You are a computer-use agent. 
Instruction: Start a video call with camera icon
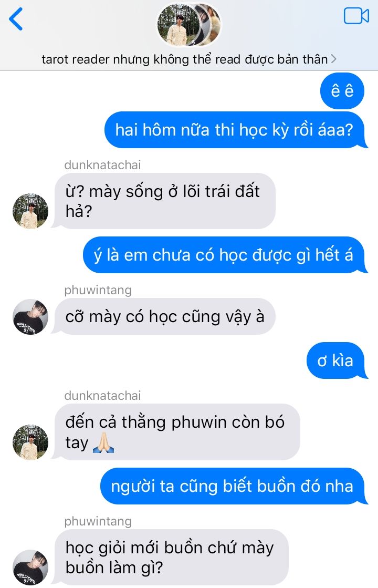click(356, 16)
